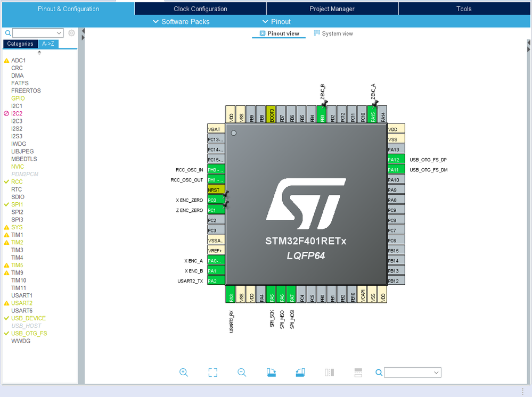Click the NRST pin
Viewport: 532px width, 397px height.
tap(216, 190)
